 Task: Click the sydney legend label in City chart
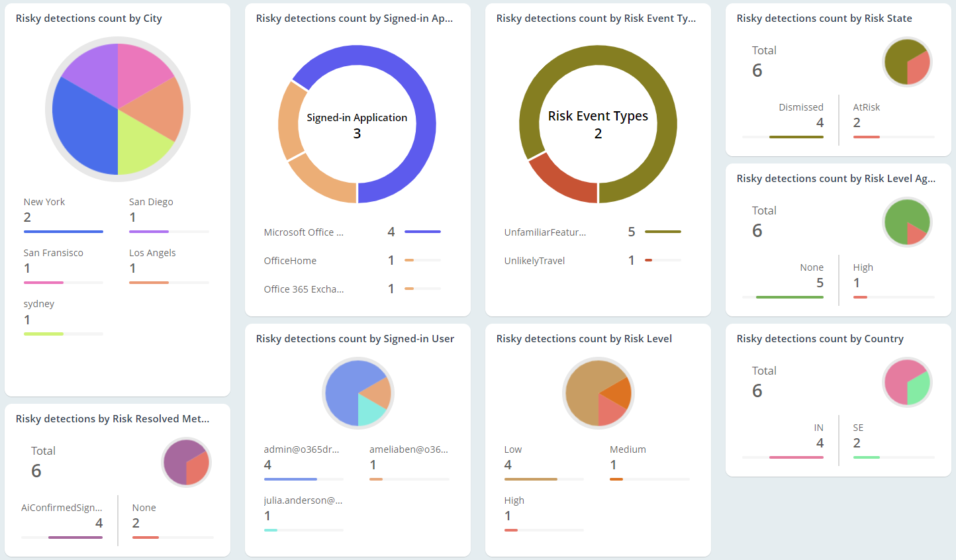tap(38, 303)
